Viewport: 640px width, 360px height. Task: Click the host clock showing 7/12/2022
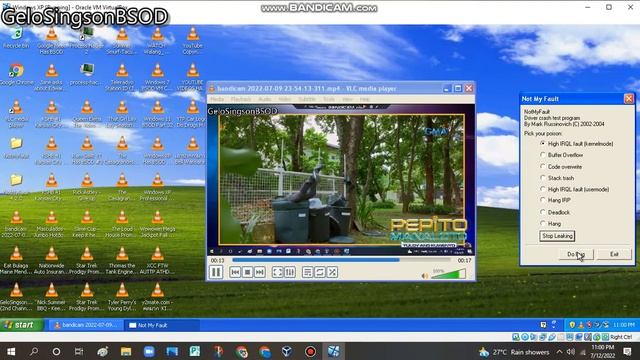603,352
